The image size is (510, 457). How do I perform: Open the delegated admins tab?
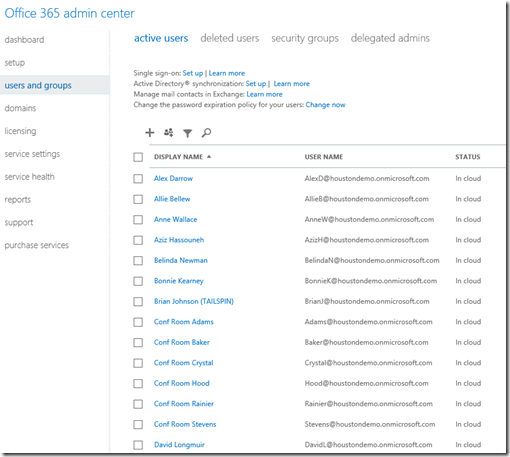390,39
